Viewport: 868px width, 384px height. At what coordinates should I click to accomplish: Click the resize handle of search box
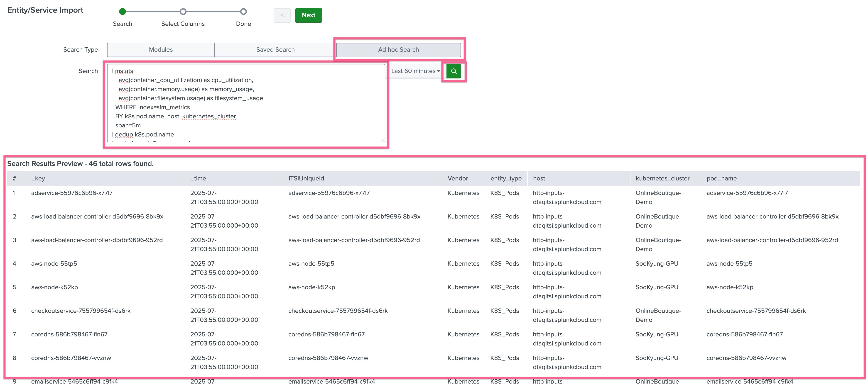click(x=383, y=140)
